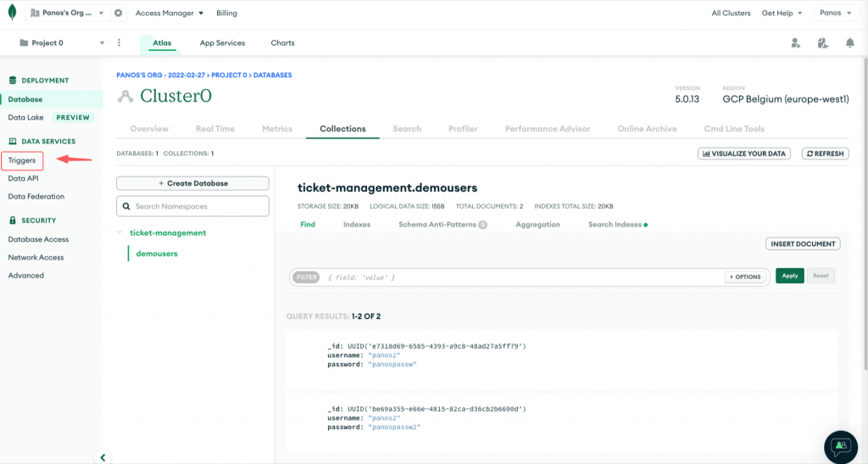Click the vertical page scrollbar
This screenshot has height=464, width=868.
(x=865, y=213)
